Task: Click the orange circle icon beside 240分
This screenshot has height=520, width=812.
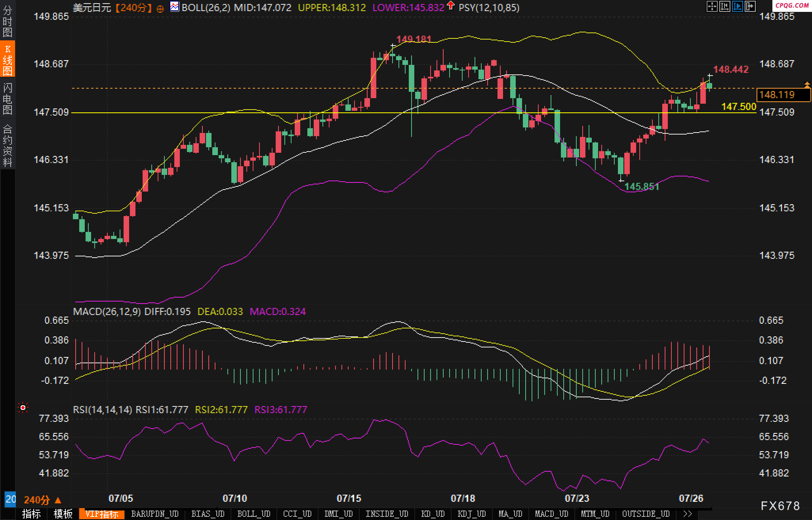Action: [160, 8]
